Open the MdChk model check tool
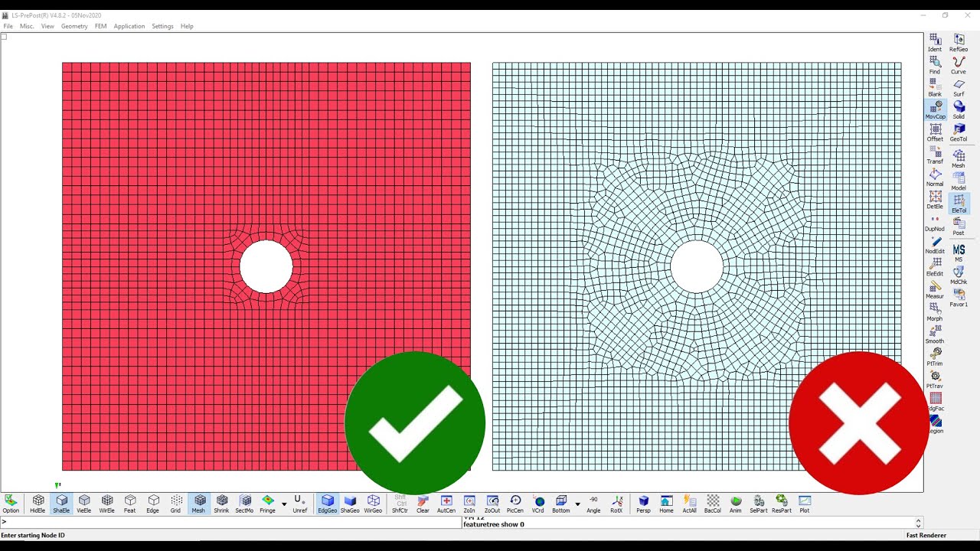 click(959, 275)
